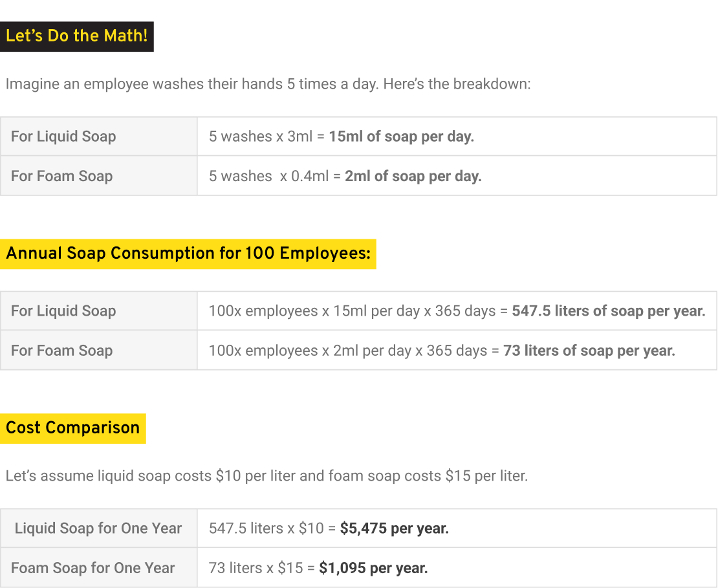This screenshot has height=588, width=718.
Task: Click the "Let's Do the Math!" heading
Action: pos(77,36)
